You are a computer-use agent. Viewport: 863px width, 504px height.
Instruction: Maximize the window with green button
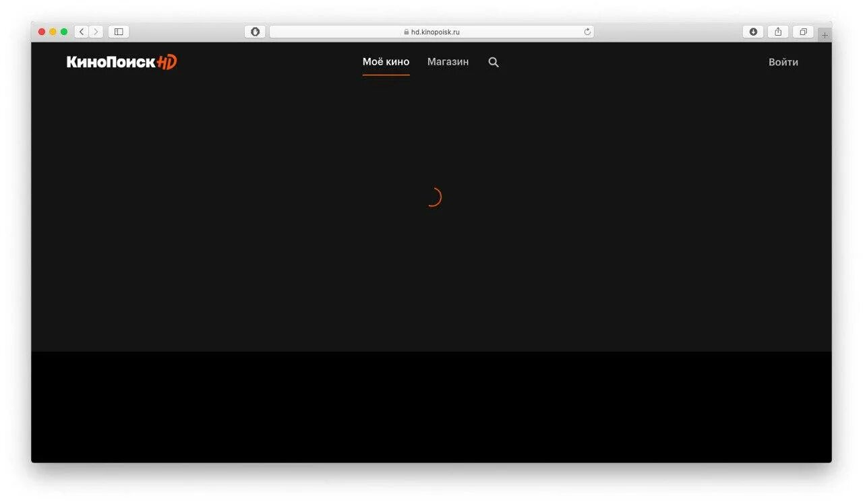coord(64,32)
